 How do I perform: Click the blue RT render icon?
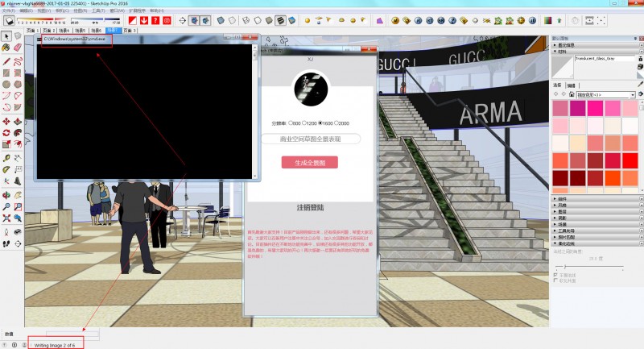[430, 20]
